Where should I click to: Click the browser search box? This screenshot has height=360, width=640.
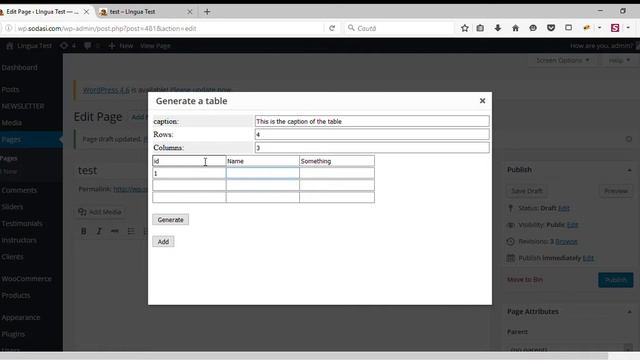[400, 28]
